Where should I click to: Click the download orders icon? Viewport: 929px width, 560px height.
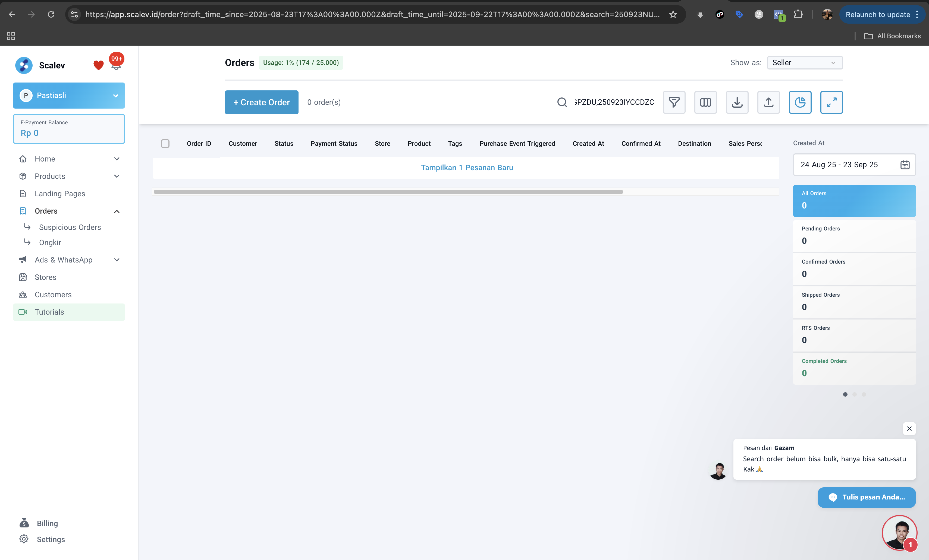coord(737,102)
